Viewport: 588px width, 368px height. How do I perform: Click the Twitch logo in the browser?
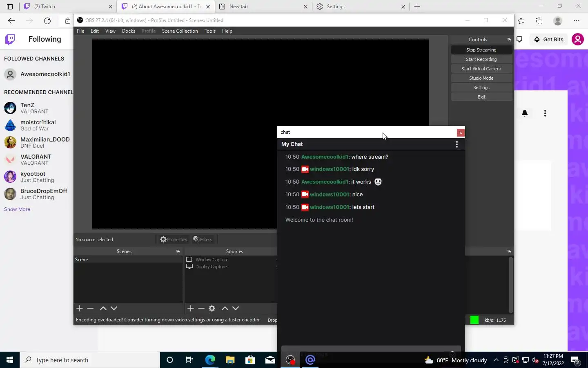[x=10, y=39]
